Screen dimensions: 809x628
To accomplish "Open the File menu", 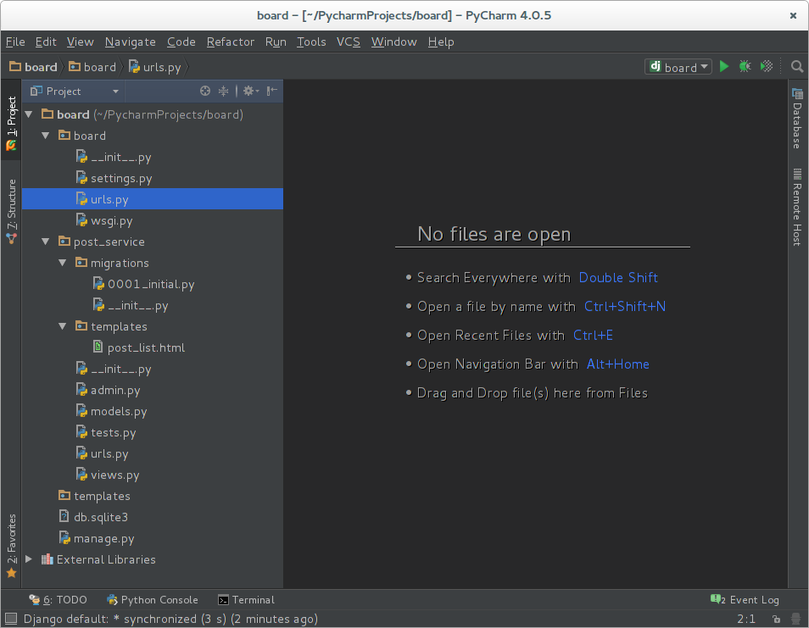I will coord(15,42).
